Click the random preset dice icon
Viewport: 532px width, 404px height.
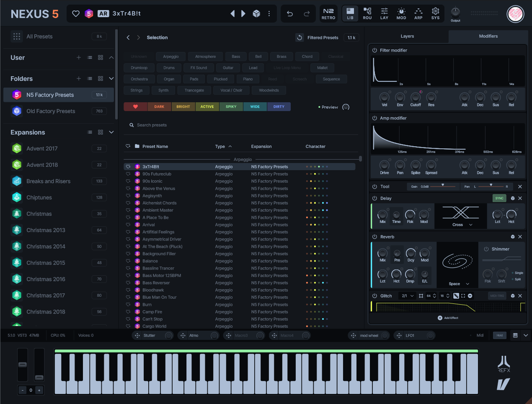[256, 14]
